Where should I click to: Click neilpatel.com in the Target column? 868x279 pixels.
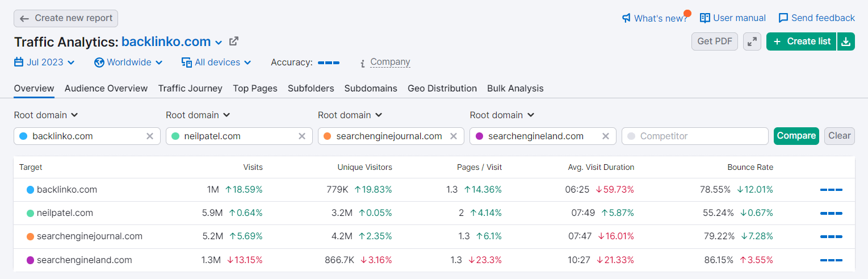pyautogui.click(x=65, y=213)
